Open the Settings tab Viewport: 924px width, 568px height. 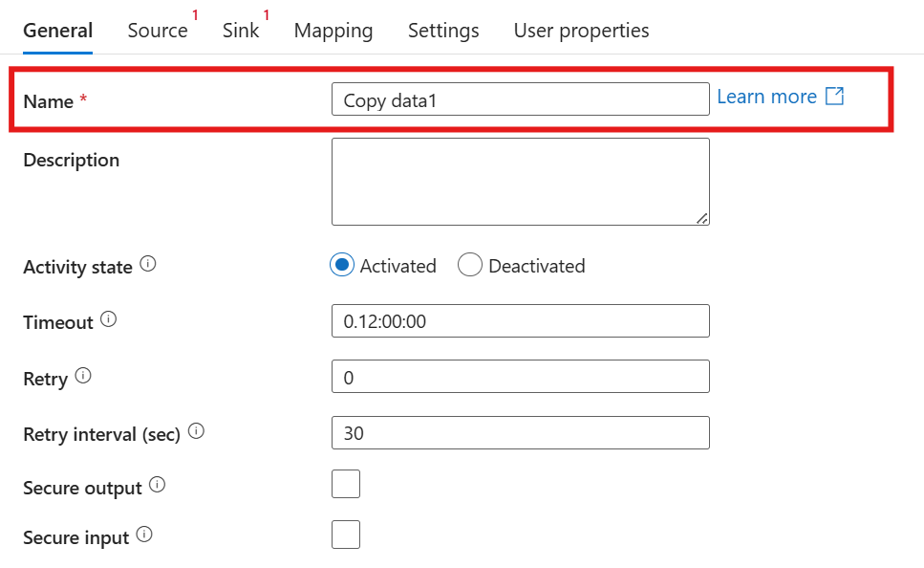443,31
